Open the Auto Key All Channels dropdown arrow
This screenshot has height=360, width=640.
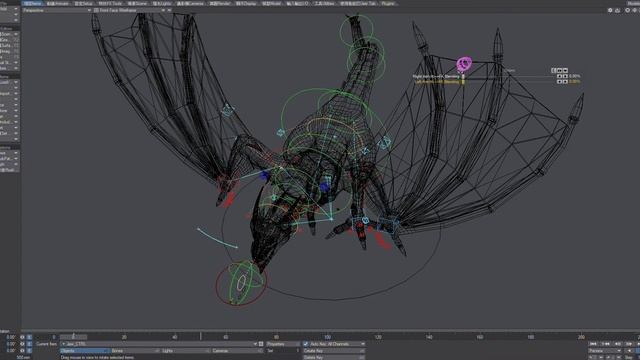click(x=362, y=344)
